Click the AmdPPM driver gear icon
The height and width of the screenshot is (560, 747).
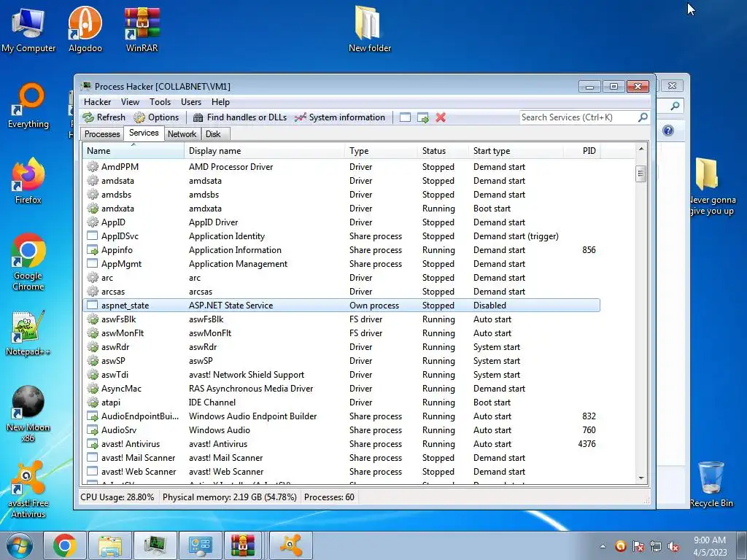point(93,167)
